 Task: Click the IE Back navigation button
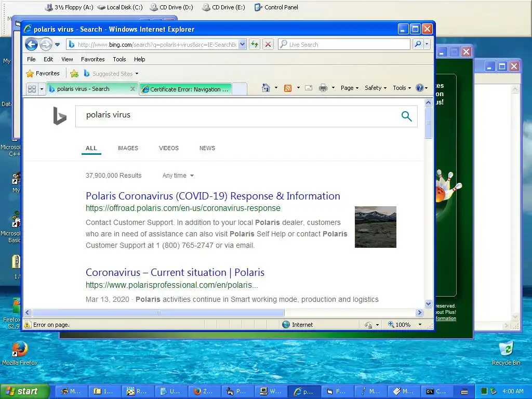(x=31, y=44)
